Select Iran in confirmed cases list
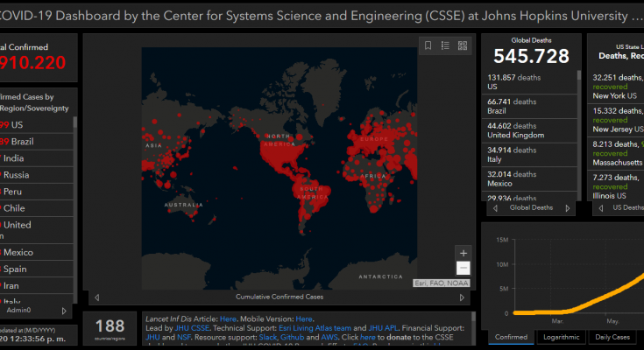Screen dimensions: 644x350 pos(37,285)
